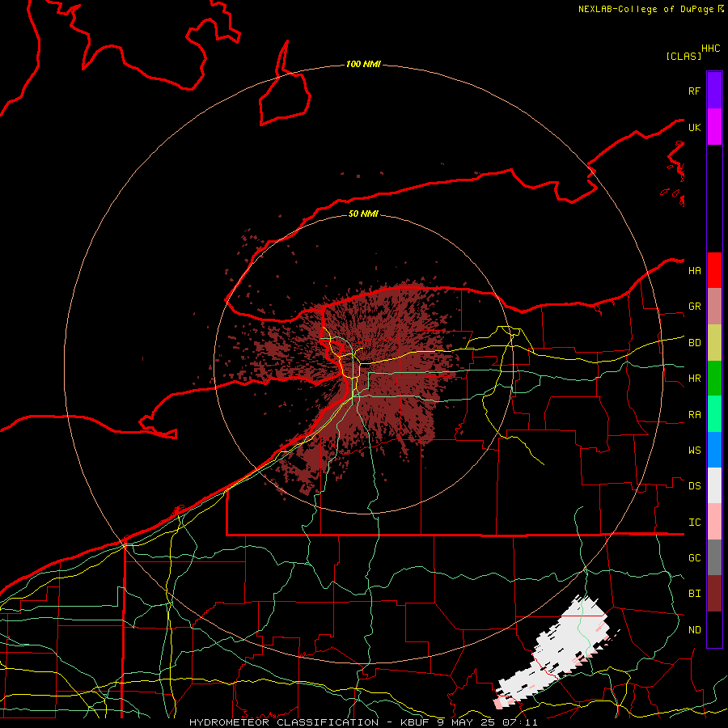Click the HYDROMETEOR CLASSIFICATION title text
The height and width of the screenshot is (728, 728).
[x=284, y=722]
